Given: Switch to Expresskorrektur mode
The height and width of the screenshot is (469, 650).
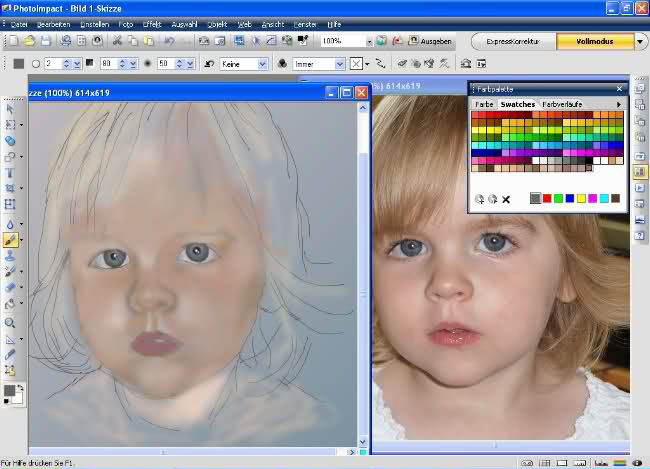Looking at the screenshot, I should [x=512, y=42].
